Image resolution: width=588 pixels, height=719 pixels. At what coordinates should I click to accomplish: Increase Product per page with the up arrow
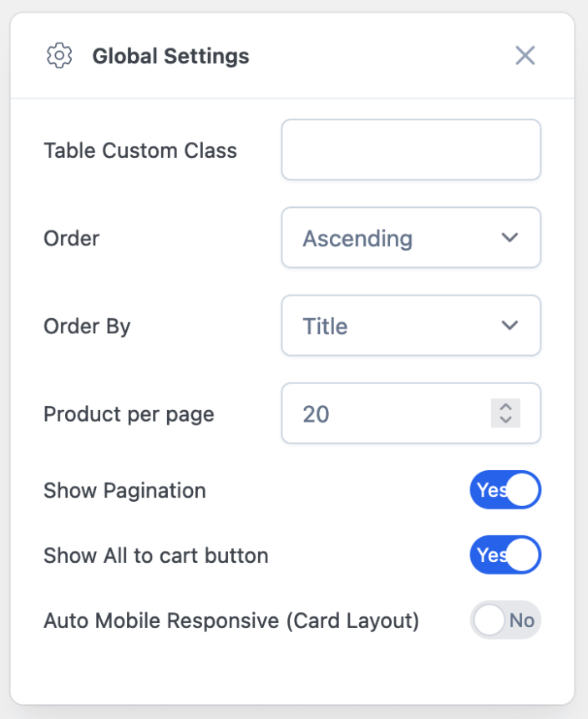coord(505,408)
